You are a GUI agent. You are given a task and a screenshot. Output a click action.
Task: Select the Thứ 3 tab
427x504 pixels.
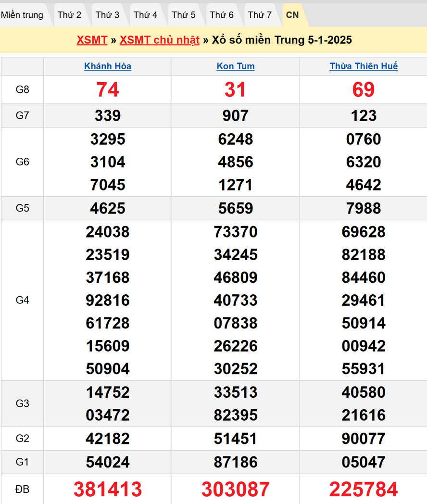tap(107, 15)
